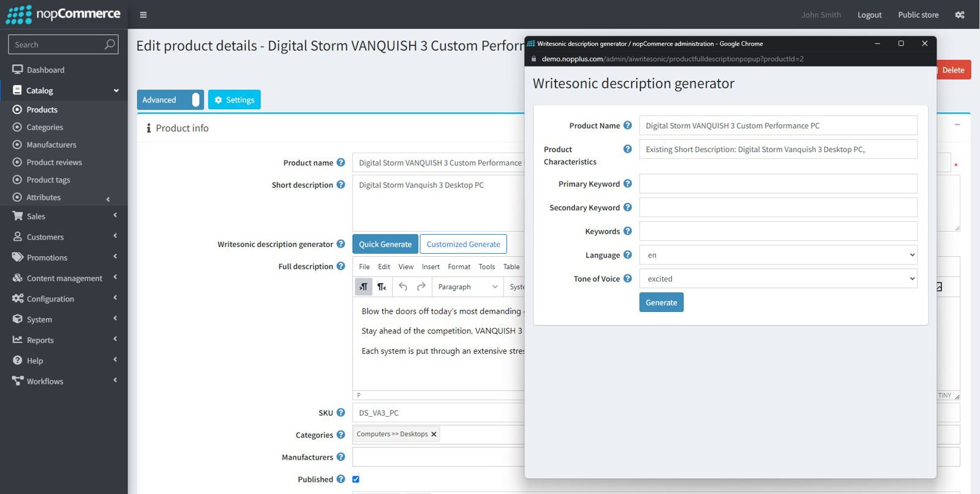Viewport: 980px width, 494px height.
Task: Expand the Help menu
Action: coord(64,360)
